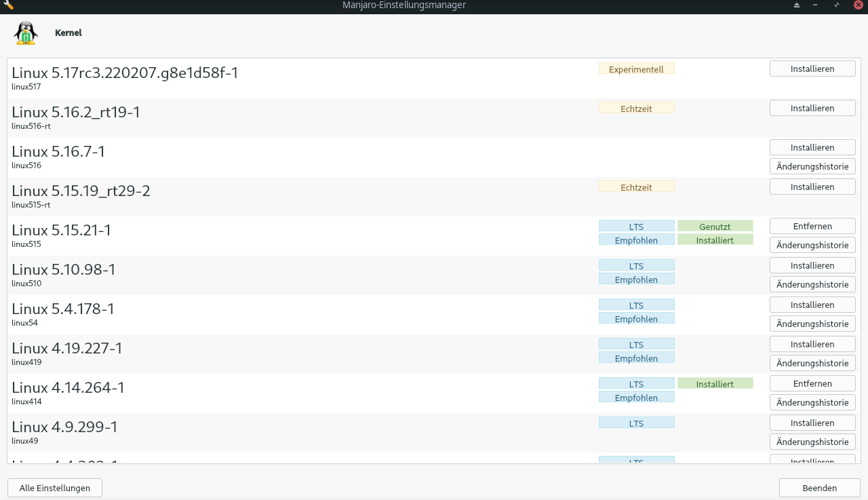
Task: Click the Experimentell badge on Linux 5.17rc3
Action: [636, 68]
